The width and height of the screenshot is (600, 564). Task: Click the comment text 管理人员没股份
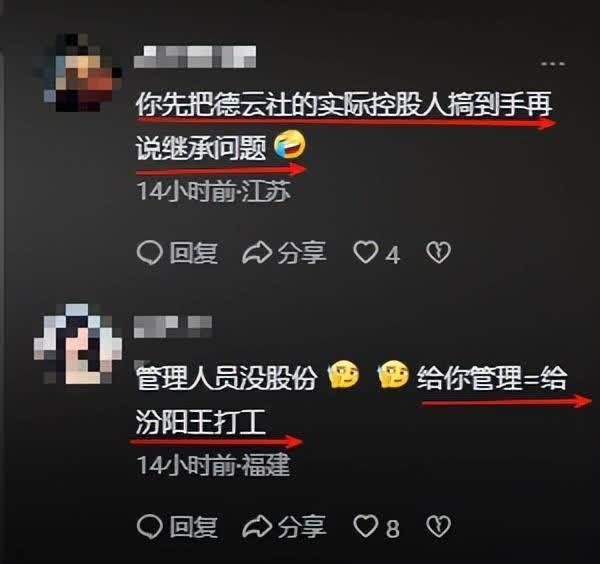pos(227,378)
